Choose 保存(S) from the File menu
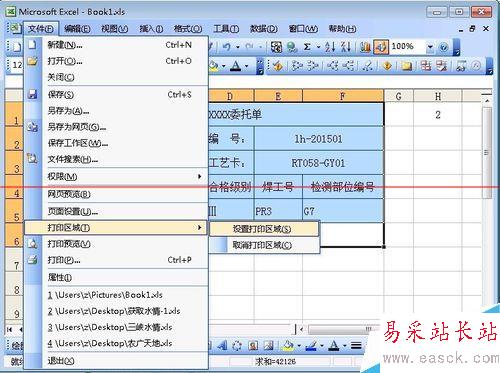 click(x=117, y=95)
